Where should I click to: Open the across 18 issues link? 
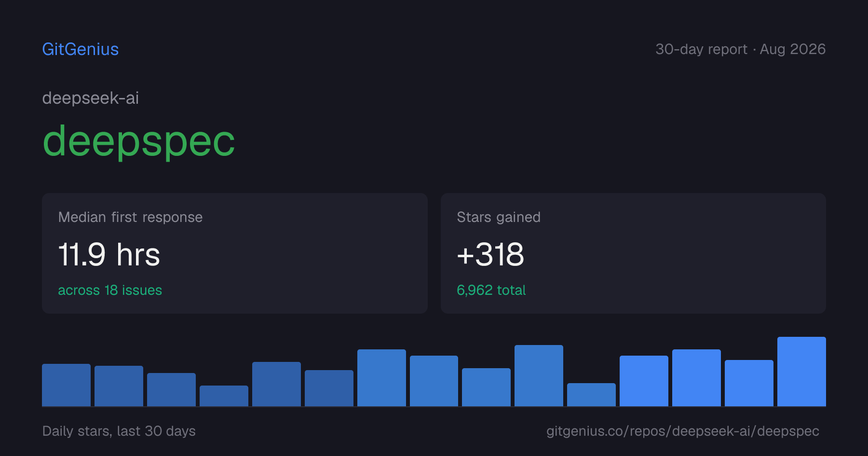pyautogui.click(x=110, y=290)
